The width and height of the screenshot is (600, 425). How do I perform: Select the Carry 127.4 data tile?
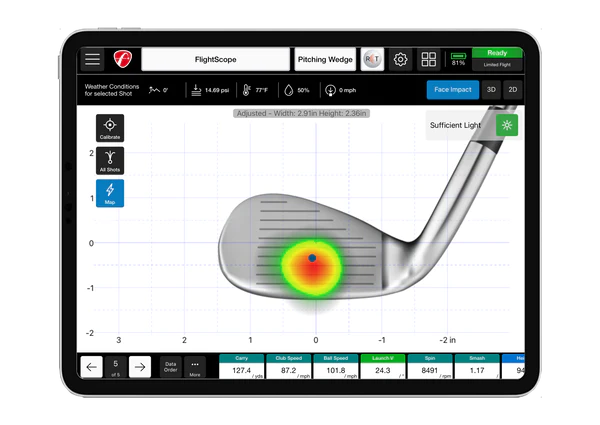click(241, 366)
